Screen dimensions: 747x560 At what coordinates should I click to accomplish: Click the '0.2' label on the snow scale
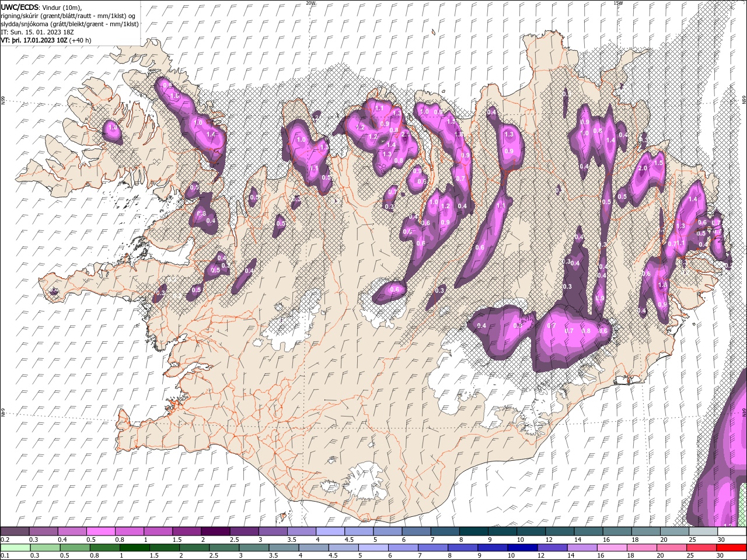[5, 540]
